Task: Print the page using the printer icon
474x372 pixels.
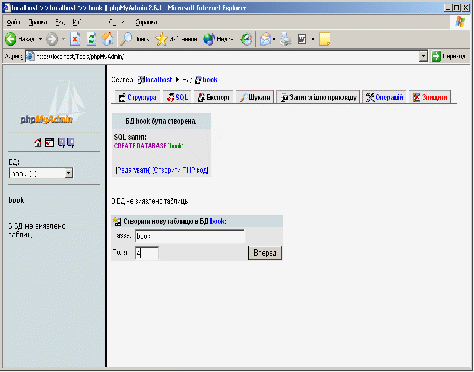Action: pyautogui.click(x=286, y=39)
